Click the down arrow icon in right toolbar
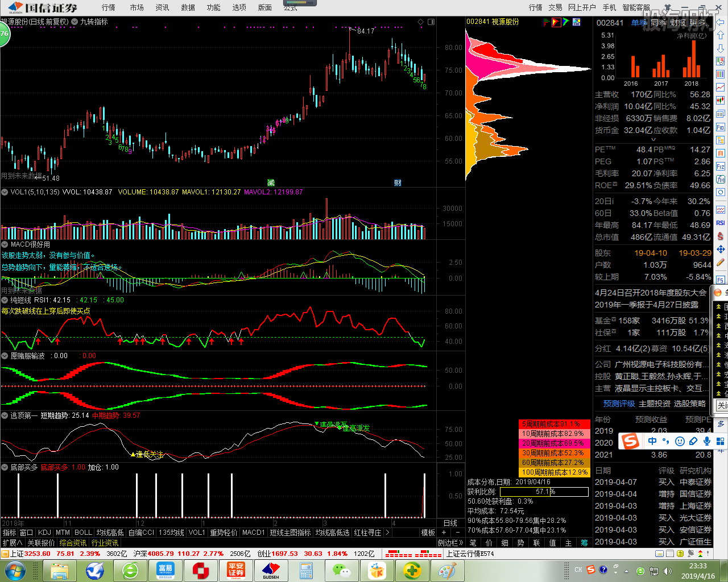Screen dimensions: 728x582 (x=721, y=48)
